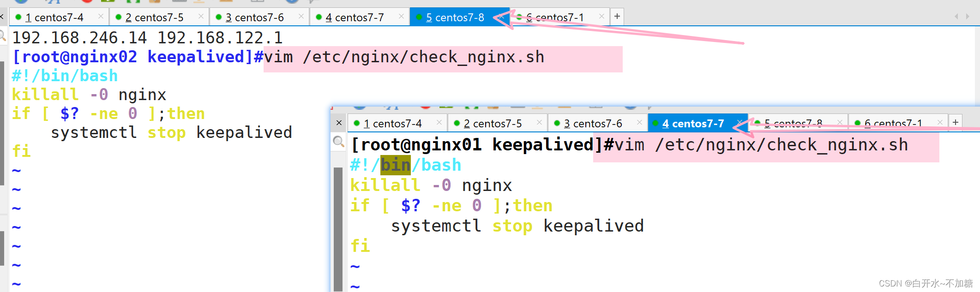The height and width of the screenshot is (292, 980).
Task: Click killall -0 nginx in front window
Action: (431, 185)
